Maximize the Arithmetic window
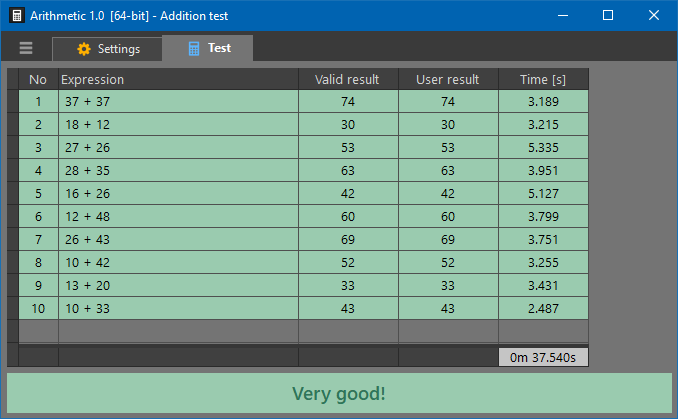Screen dimensions: 678x419 608,16
